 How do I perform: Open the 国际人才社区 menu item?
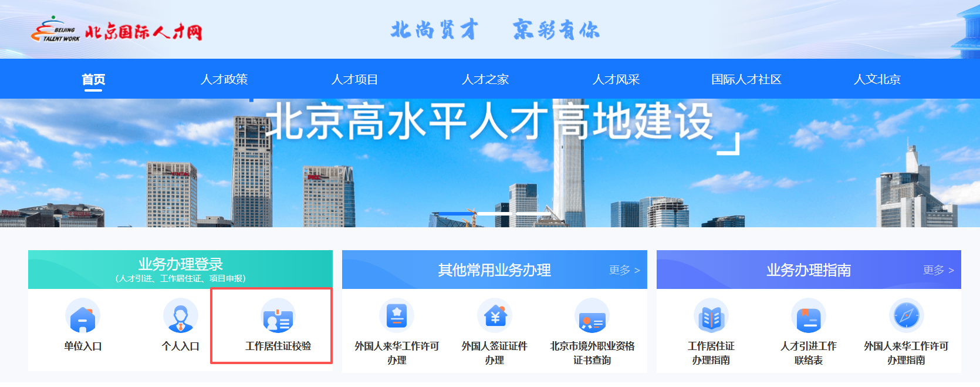[746, 79]
